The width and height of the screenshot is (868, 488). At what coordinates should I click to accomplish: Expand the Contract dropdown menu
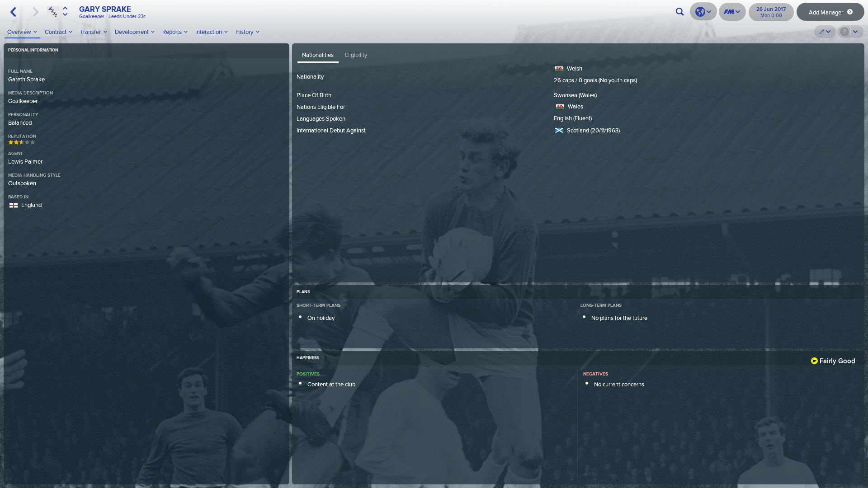coord(58,32)
